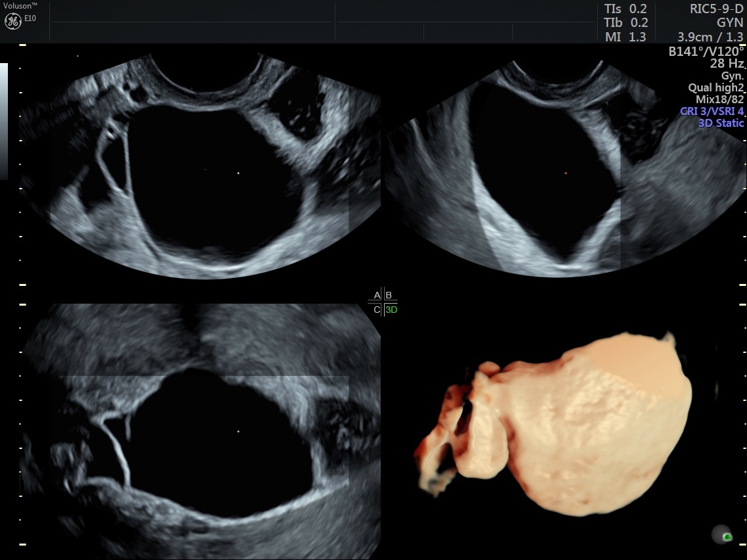Click the RIC5-9-D probe label

click(x=716, y=9)
